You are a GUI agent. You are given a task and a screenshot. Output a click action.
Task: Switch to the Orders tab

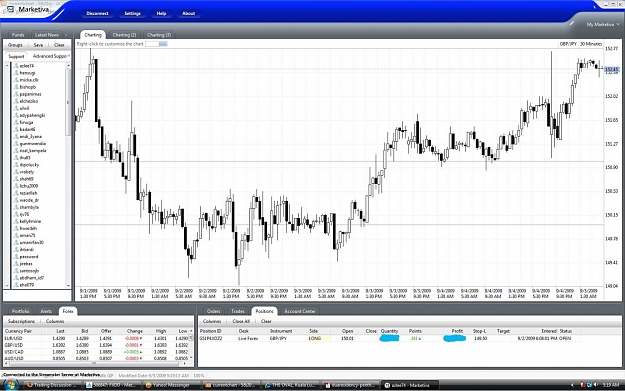[x=214, y=311]
